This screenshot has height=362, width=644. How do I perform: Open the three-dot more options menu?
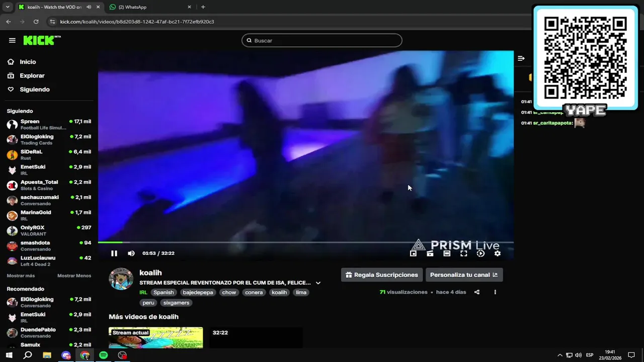tap(495, 292)
